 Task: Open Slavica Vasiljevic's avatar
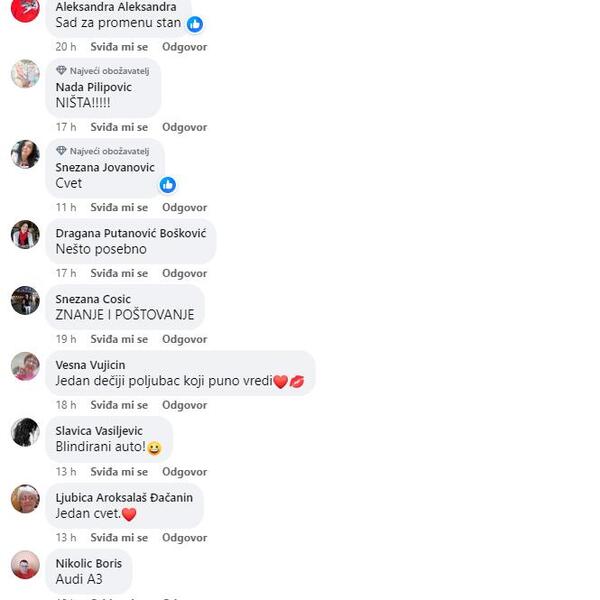(x=25, y=432)
